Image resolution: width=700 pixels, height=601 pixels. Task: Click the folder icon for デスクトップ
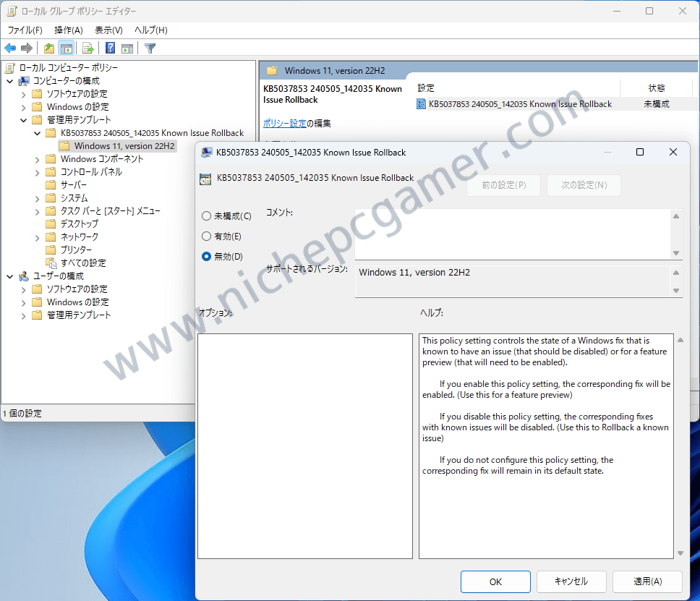click(x=51, y=223)
